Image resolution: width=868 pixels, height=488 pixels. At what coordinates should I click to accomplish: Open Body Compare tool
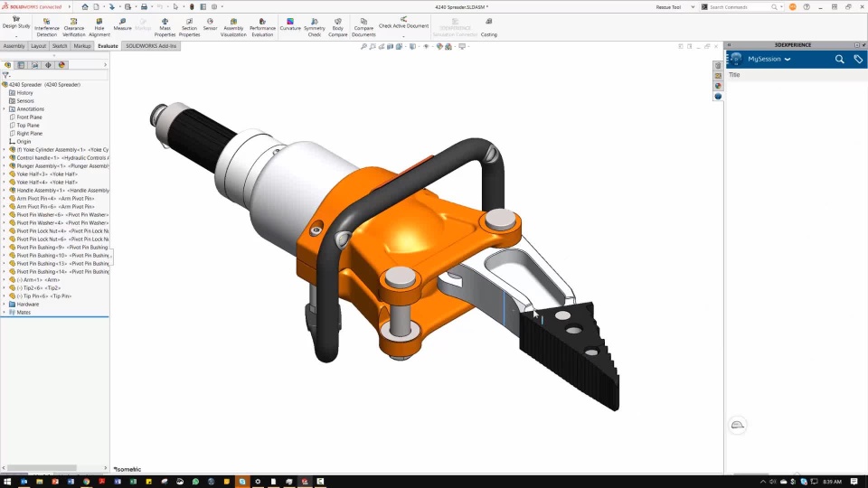[x=337, y=28]
